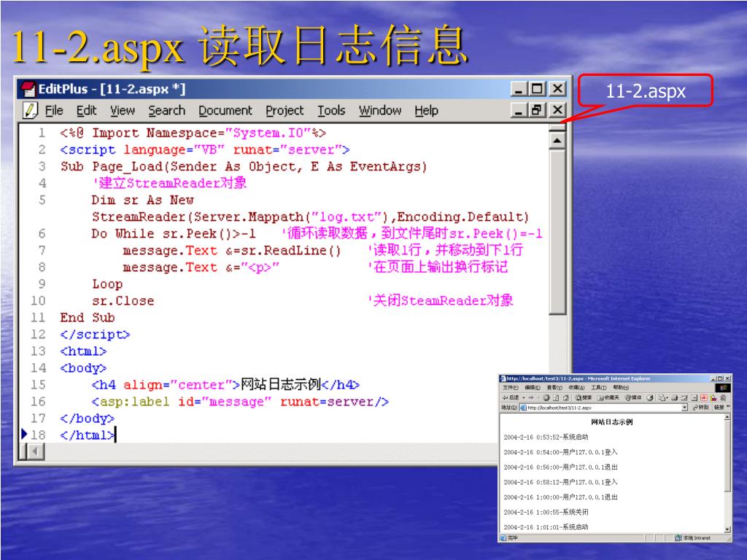Open the 查看(V) menu in Internet Explorer
747x560 pixels.
click(554, 388)
